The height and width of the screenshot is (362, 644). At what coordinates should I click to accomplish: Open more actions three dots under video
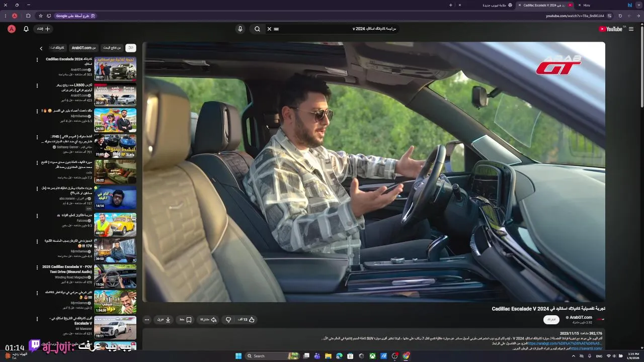click(147, 319)
